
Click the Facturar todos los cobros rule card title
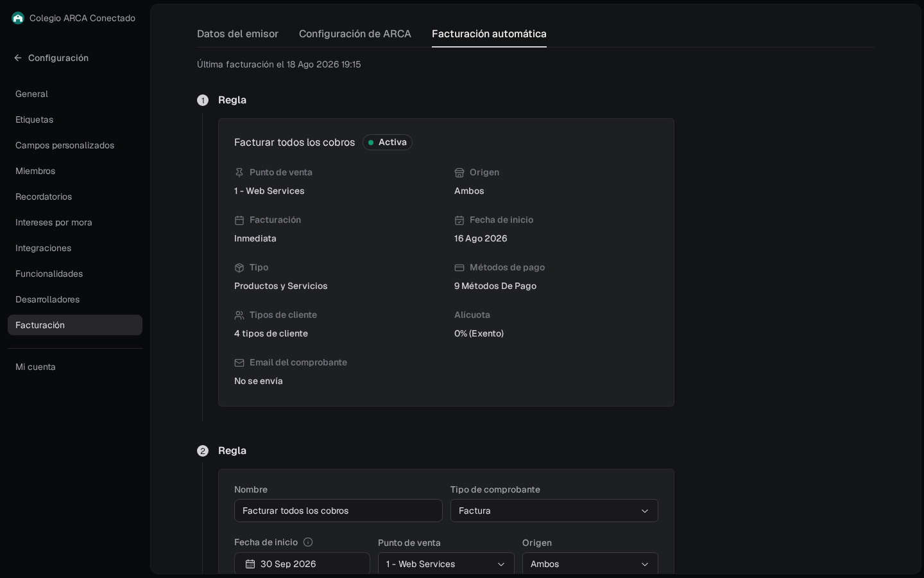coord(295,142)
